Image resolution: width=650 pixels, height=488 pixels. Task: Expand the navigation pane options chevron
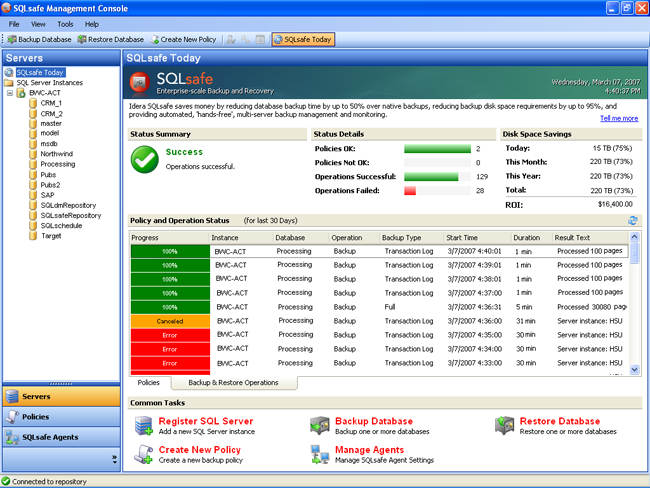click(x=114, y=459)
